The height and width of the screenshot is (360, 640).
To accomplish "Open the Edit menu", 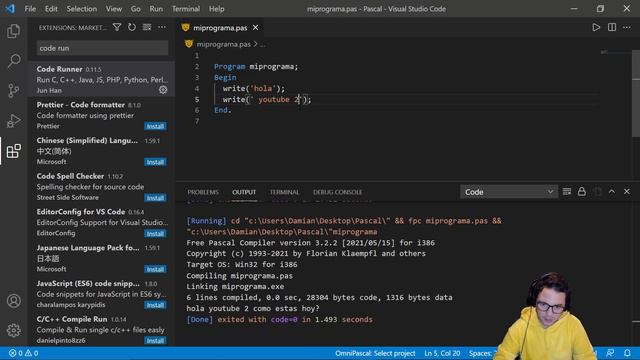I will (51, 9).
